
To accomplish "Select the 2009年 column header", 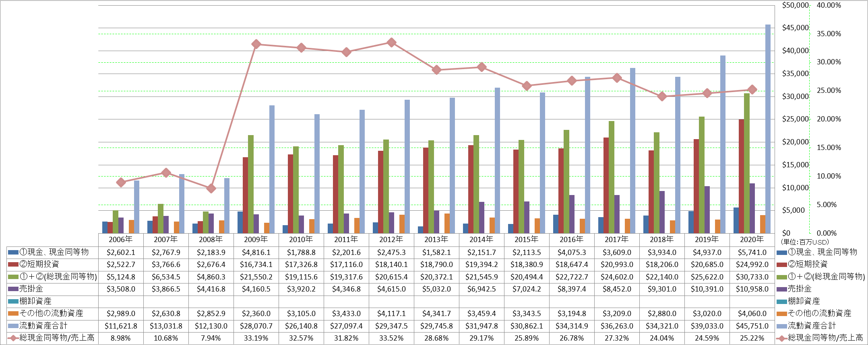I will [256, 240].
